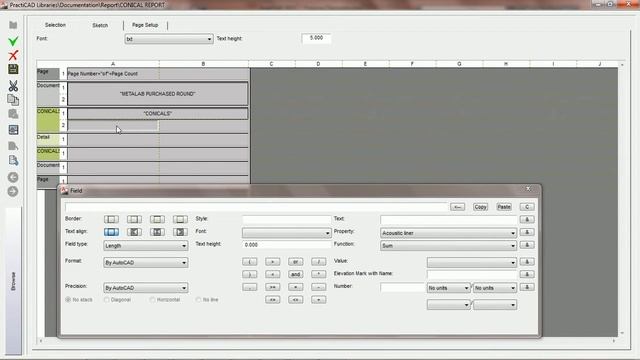This screenshot has width=640, height=360.
Task: Click the Text height field showing 0.000
Action: [x=286, y=245]
